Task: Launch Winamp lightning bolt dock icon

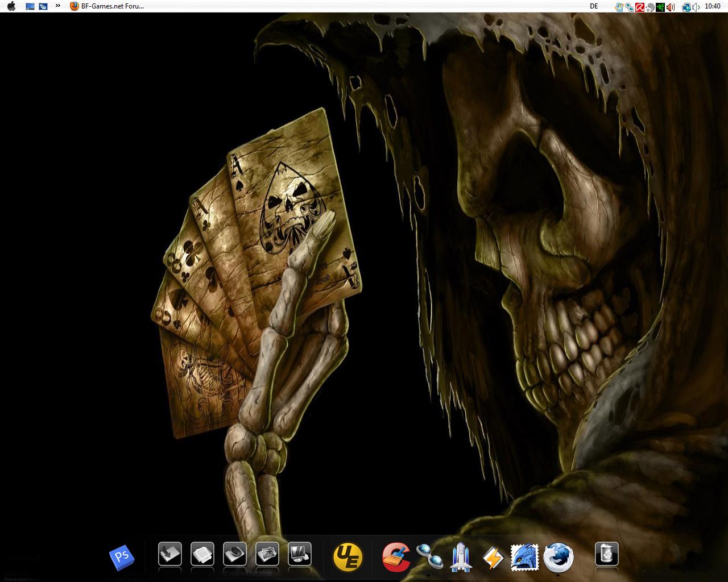Action: pyautogui.click(x=493, y=558)
